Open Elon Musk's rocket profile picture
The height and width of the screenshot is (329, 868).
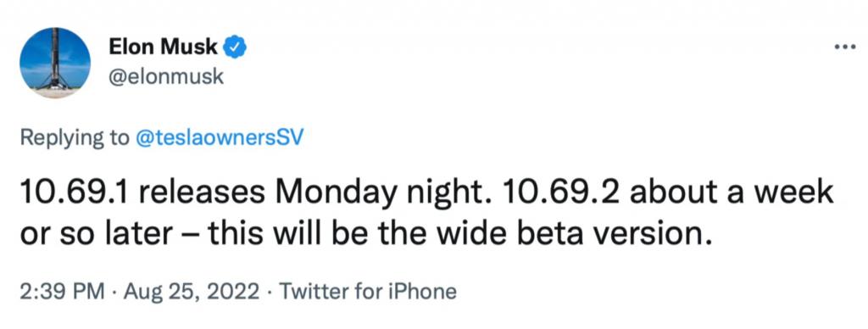(x=54, y=62)
